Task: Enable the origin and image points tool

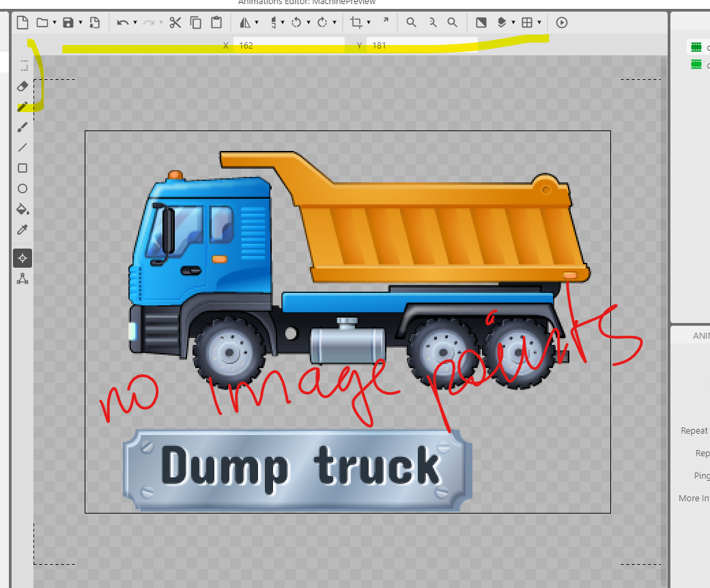Action: tap(23, 258)
